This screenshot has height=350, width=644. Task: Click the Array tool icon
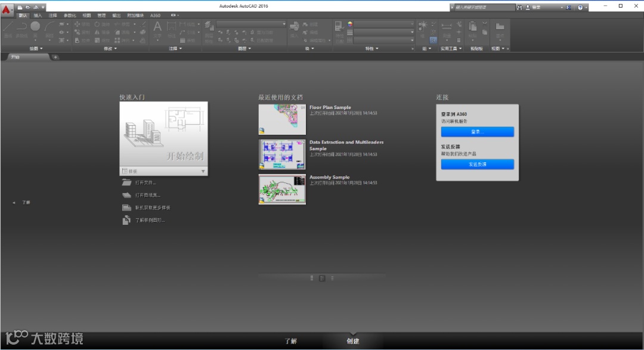(x=117, y=41)
